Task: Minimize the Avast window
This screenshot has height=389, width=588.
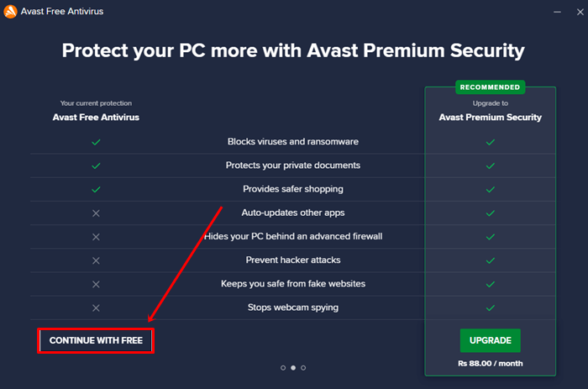Action: click(x=557, y=12)
